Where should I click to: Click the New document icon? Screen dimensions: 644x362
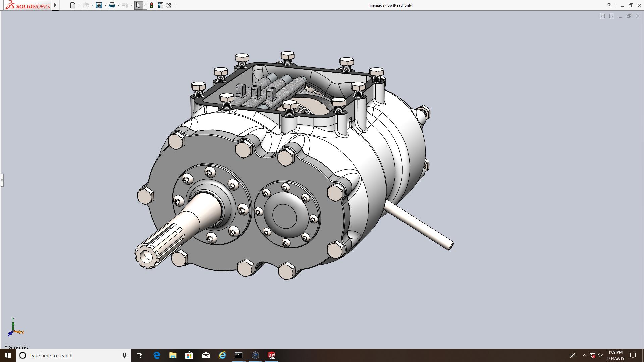coord(72,5)
